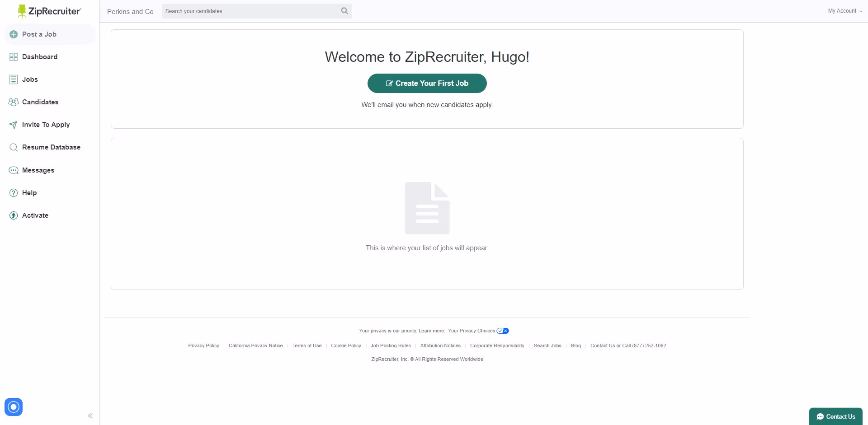Viewport: 868px width, 425px height.
Task: Open Post a Job menu item
Action: 49,34
